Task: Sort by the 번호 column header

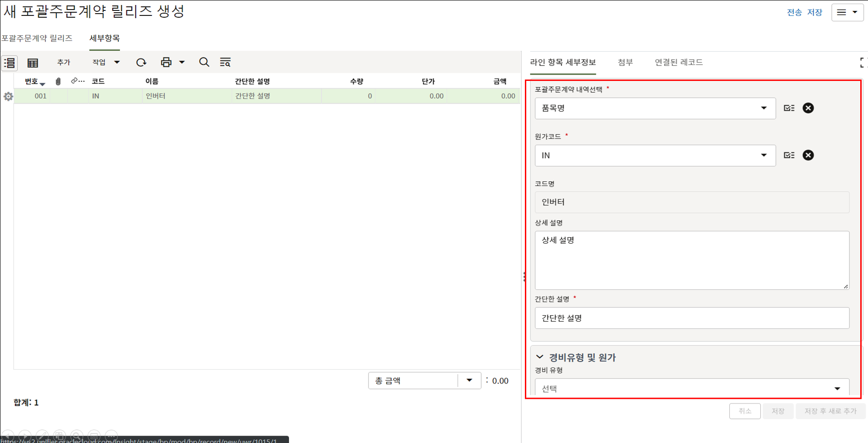Action: click(31, 81)
